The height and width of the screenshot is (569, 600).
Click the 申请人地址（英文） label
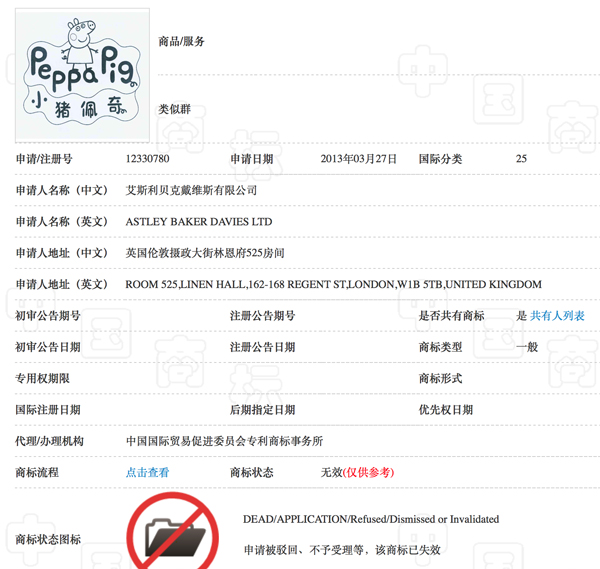[x=62, y=284]
